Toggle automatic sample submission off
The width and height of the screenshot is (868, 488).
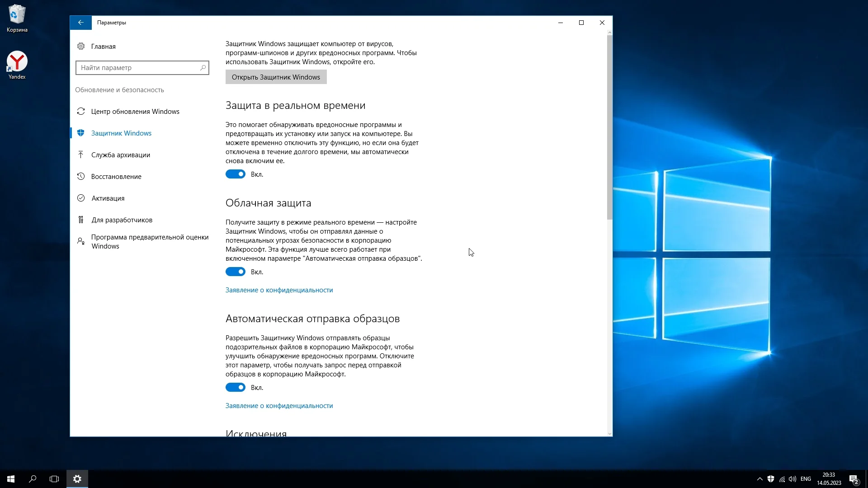pos(235,388)
